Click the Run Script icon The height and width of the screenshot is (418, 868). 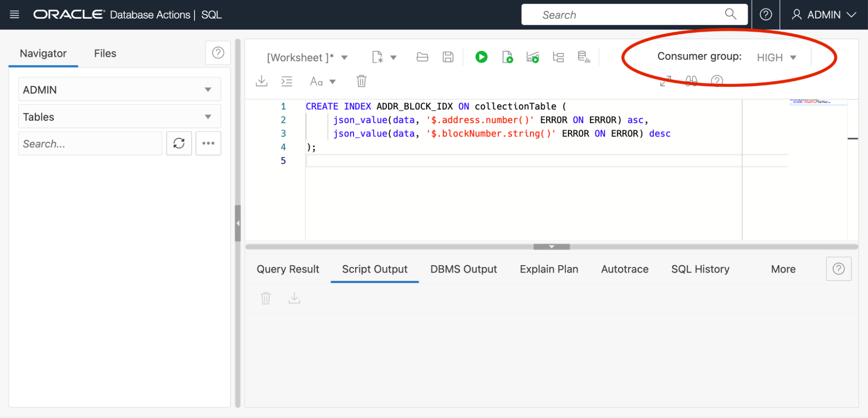(x=507, y=57)
